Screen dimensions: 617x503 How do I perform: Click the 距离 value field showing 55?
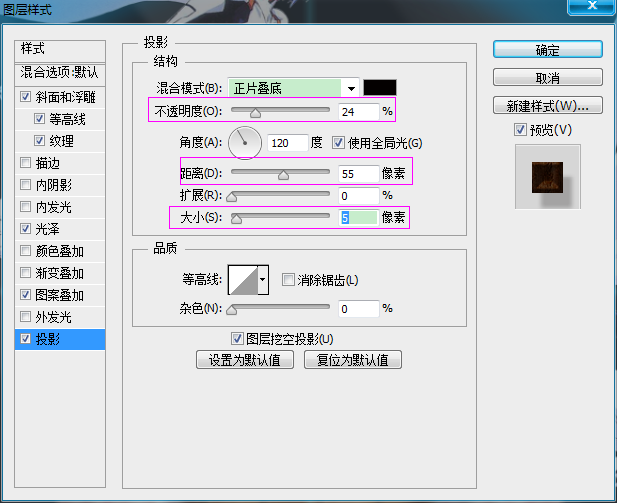[x=358, y=174]
